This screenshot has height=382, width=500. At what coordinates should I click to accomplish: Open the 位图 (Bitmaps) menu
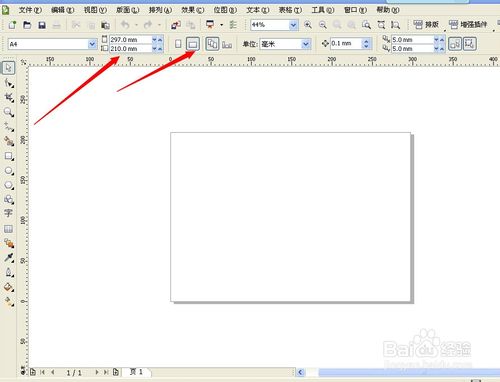(225, 10)
